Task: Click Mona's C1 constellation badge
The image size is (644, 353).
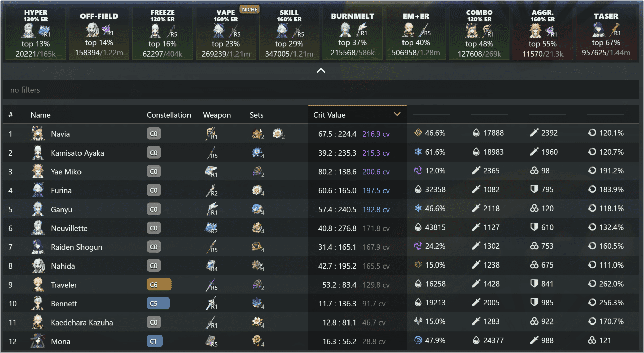Action: (x=155, y=341)
